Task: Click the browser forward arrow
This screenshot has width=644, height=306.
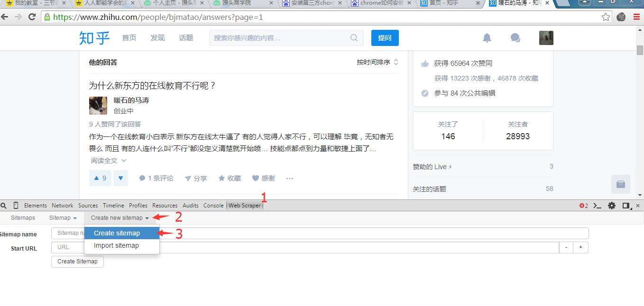Action: pyautogui.click(x=18, y=17)
